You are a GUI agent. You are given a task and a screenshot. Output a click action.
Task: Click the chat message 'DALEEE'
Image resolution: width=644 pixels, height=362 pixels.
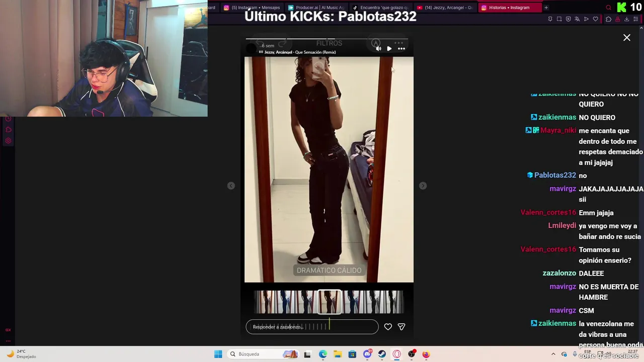(591, 273)
